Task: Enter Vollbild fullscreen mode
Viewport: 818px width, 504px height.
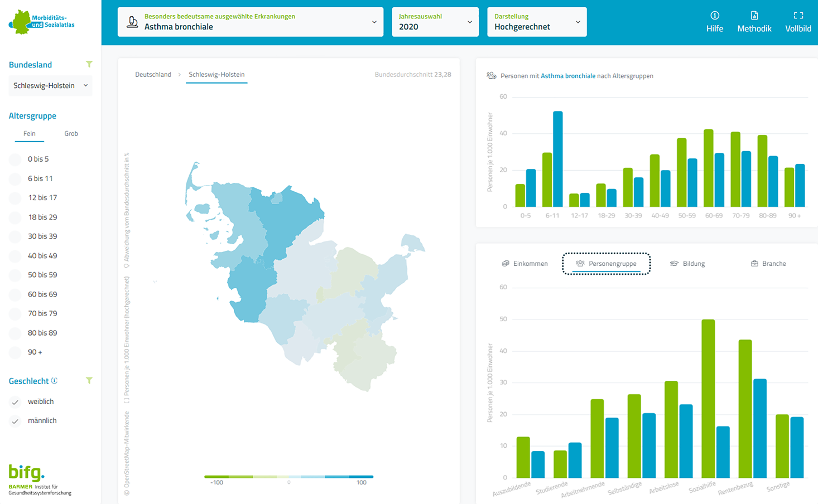Action: (798, 16)
